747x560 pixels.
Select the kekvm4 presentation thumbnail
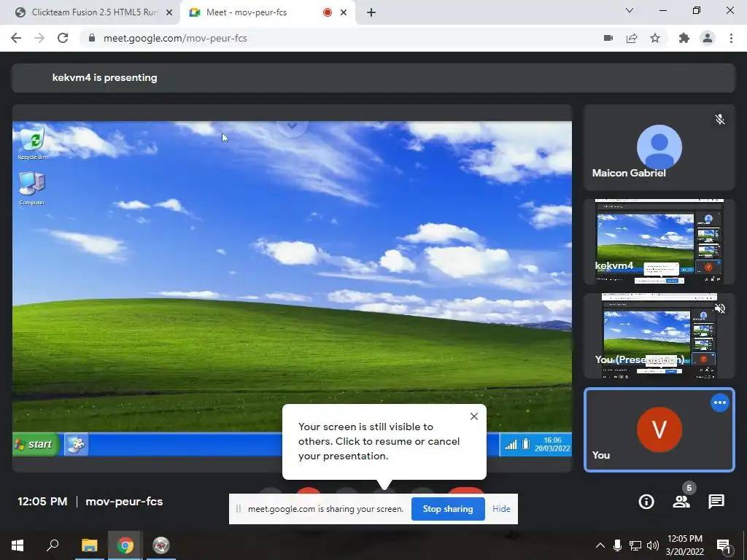tap(659, 241)
